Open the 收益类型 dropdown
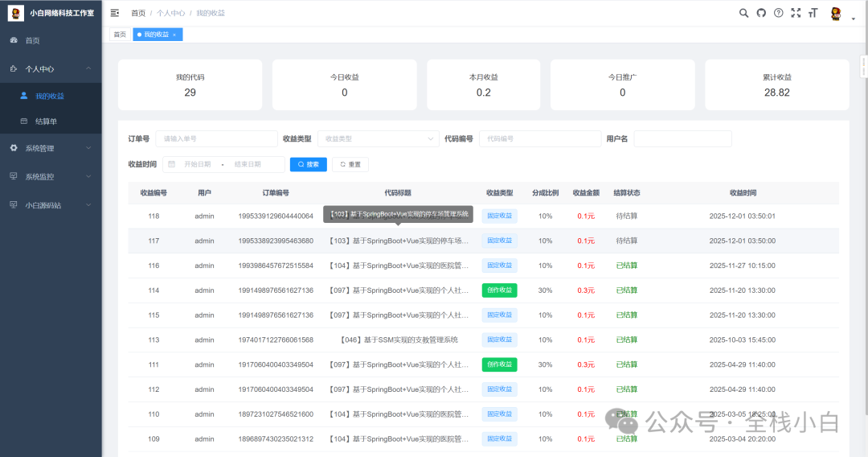Viewport: 868px width, 457px height. point(378,138)
